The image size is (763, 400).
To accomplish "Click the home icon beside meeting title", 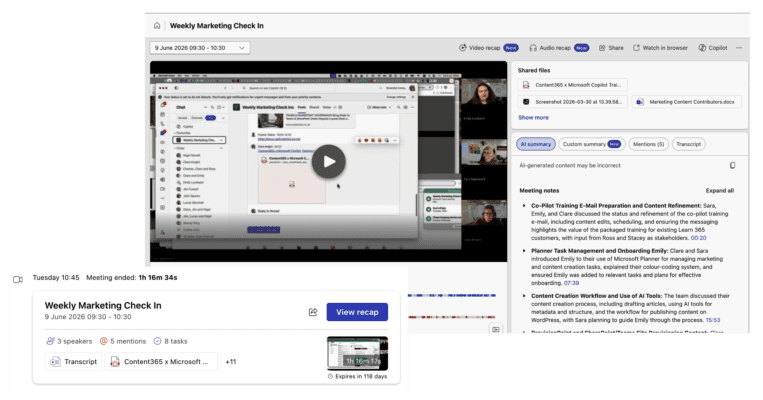I will 157,26.
